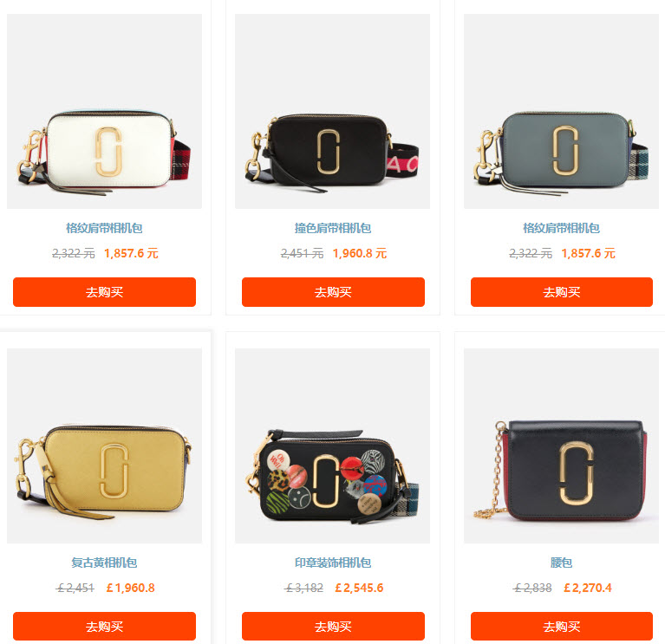This screenshot has height=644, width=665.
Task: Open the badge-decorated camera bag image
Action: click(333, 446)
